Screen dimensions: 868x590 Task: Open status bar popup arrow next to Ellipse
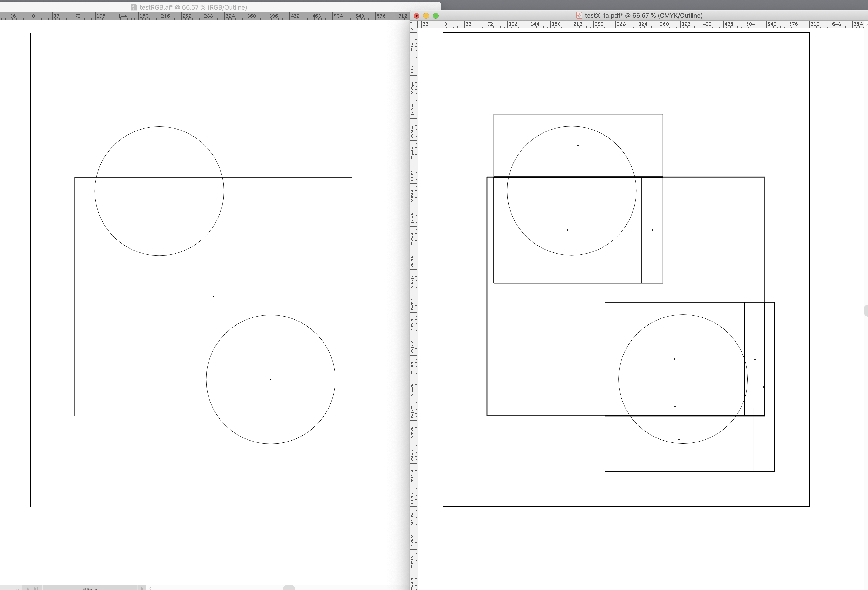142,589
